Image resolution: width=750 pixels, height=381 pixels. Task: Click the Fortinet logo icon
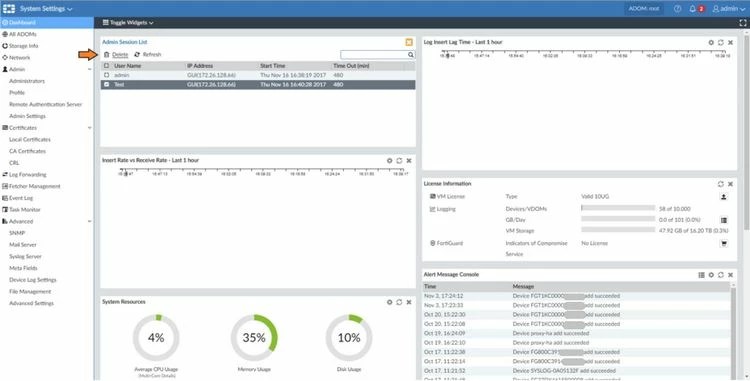[9, 9]
